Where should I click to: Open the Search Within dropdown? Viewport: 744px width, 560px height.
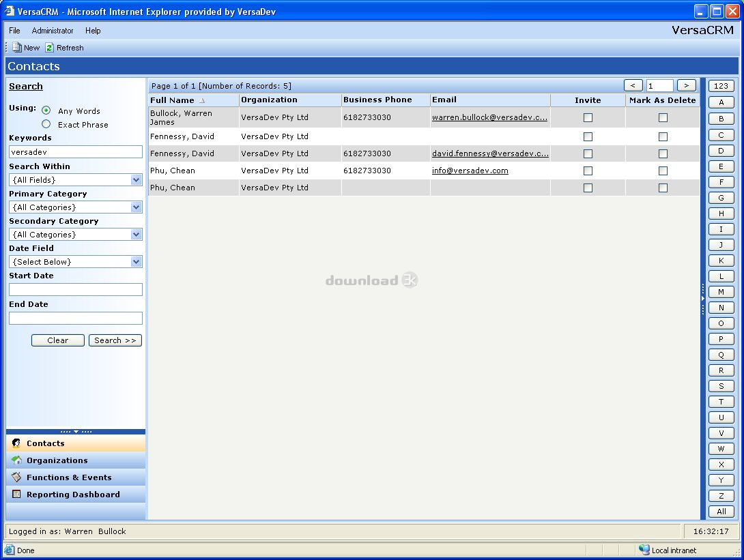137,179
